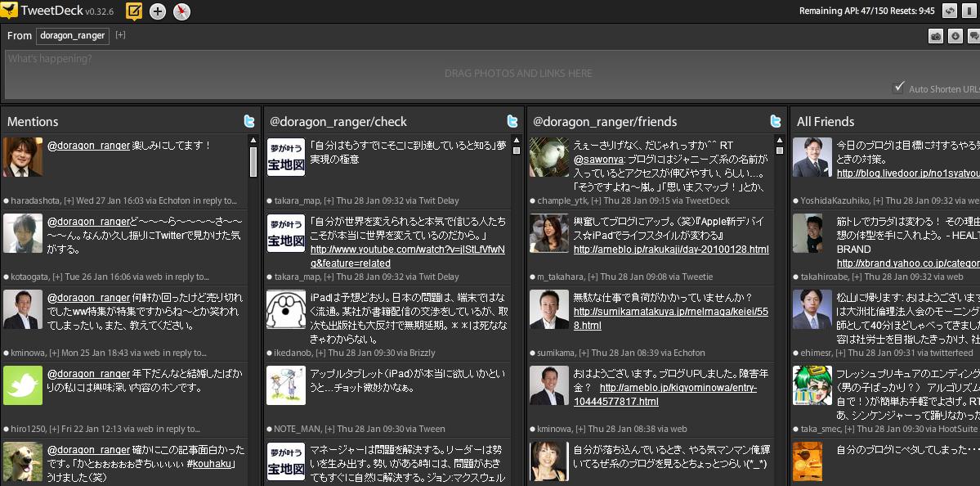This screenshot has width=980, height=486.
Task: Expand [+] after kotaogata
Action: [x=57, y=277]
